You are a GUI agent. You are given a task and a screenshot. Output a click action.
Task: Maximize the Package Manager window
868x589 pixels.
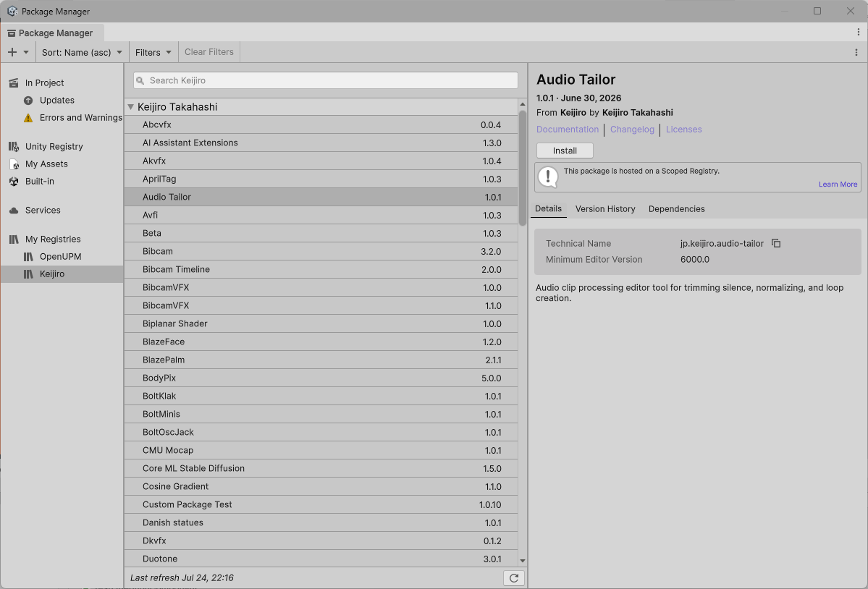coord(817,11)
